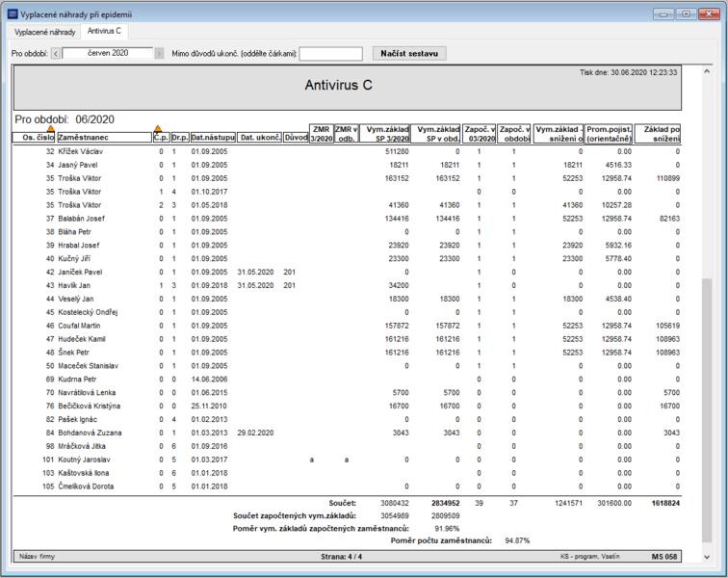Image resolution: width=728 pixels, height=578 pixels.
Task: Minimize the Vyplacené náhrady window
Action: (663, 13)
